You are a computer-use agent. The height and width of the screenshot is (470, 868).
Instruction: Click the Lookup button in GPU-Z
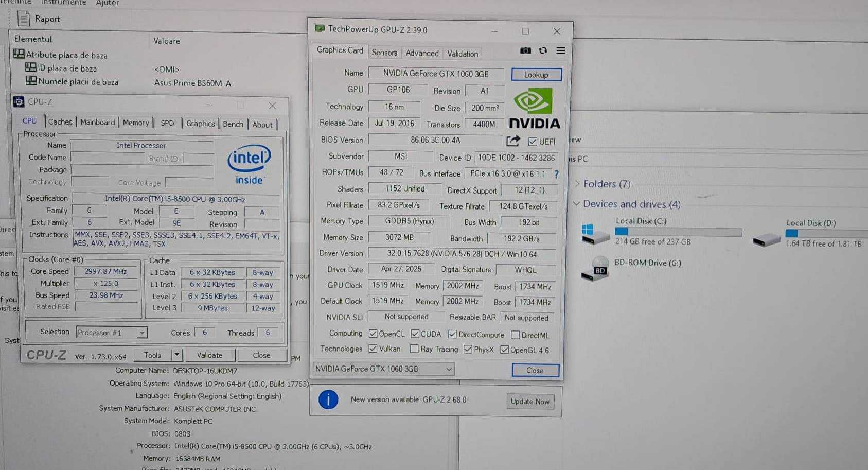click(x=536, y=75)
